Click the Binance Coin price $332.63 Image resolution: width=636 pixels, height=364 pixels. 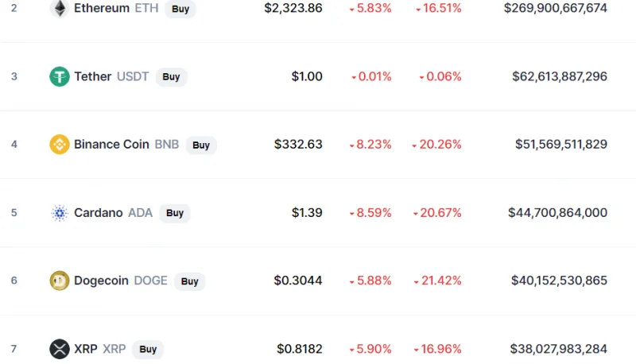click(298, 145)
